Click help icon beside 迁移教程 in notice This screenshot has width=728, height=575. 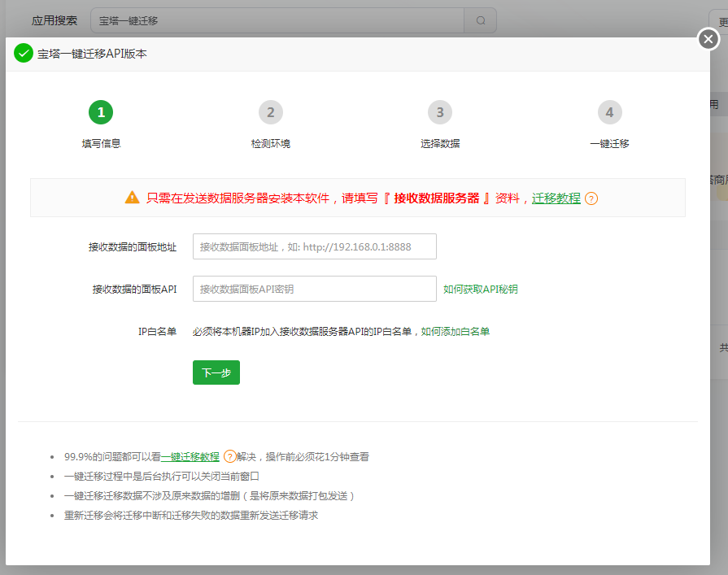[x=591, y=198]
